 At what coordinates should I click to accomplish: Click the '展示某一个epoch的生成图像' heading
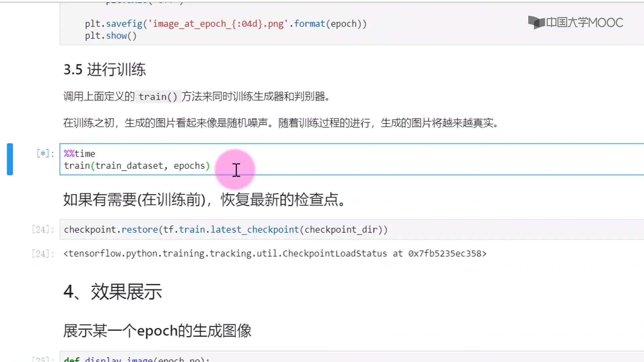click(157, 331)
